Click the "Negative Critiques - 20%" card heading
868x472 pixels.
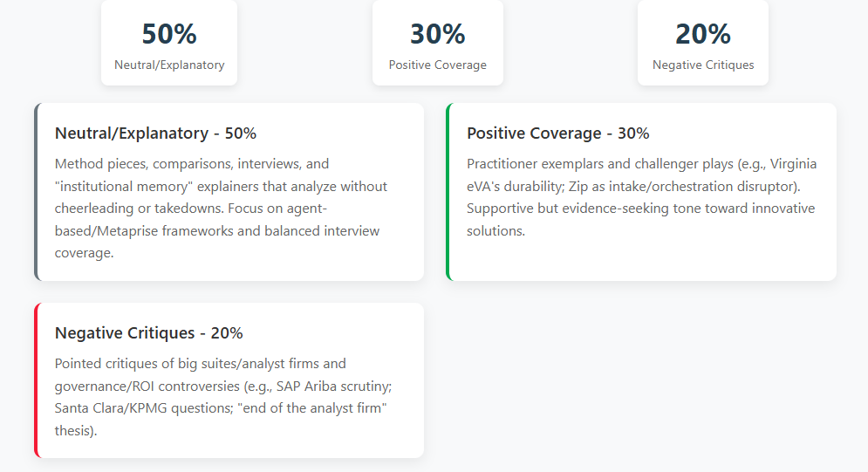[148, 333]
